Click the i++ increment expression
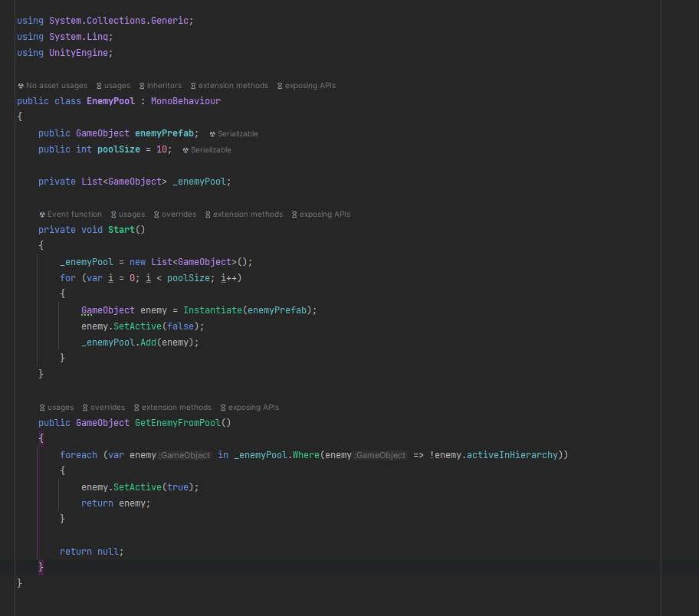Image resolution: width=699 pixels, height=616 pixels. [228, 278]
